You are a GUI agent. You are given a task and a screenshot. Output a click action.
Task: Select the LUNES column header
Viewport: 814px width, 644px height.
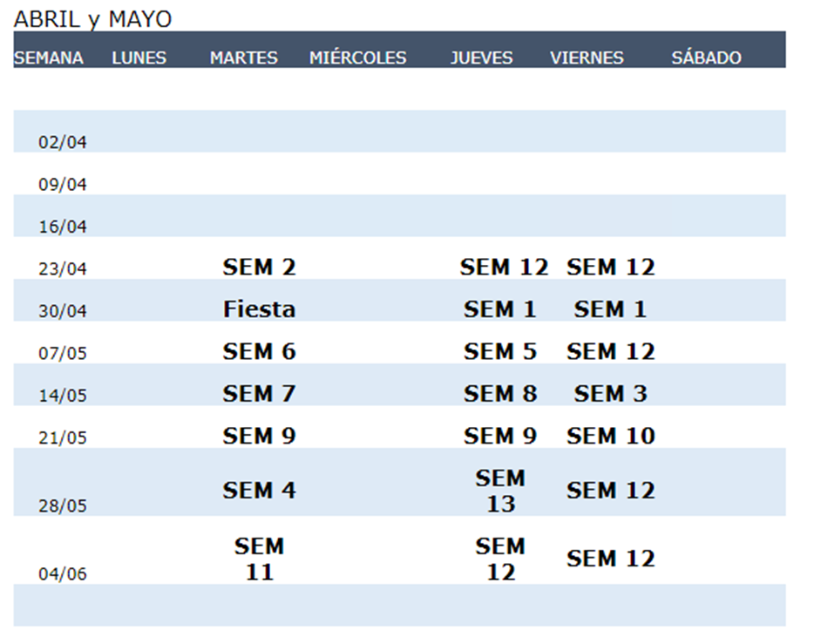click(139, 58)
